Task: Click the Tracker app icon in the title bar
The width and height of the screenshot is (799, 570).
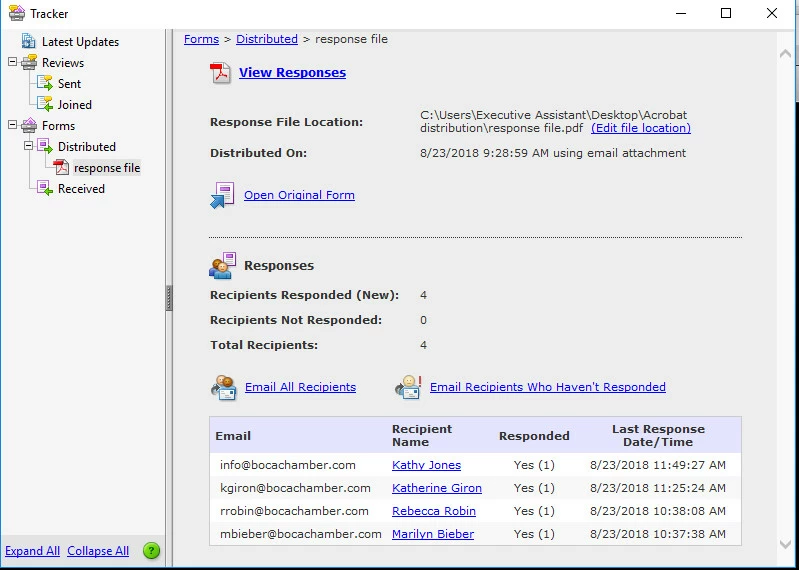Action: click(x=17, y=13)
